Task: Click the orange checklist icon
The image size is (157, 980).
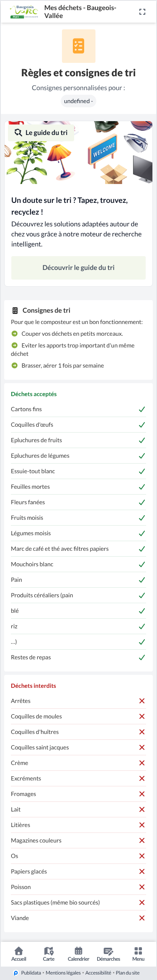Action: (x=79, y=46)
